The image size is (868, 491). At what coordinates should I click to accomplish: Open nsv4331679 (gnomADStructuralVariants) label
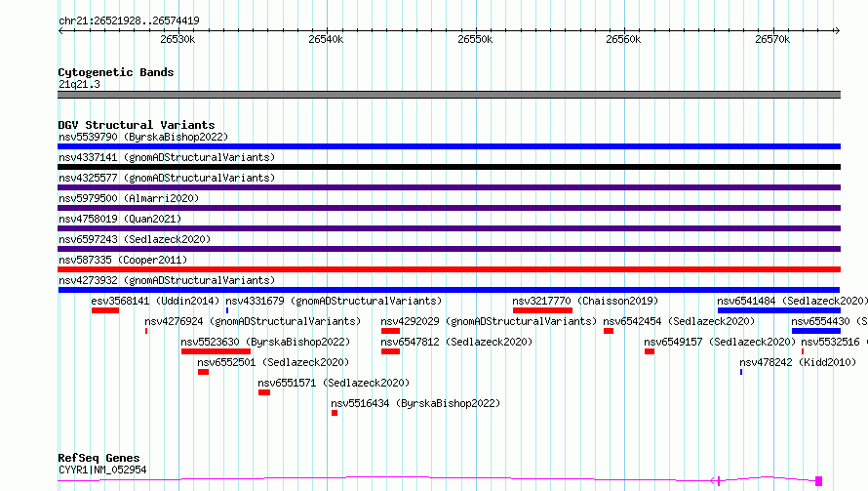pyautogui.click(x=334, y=301)
